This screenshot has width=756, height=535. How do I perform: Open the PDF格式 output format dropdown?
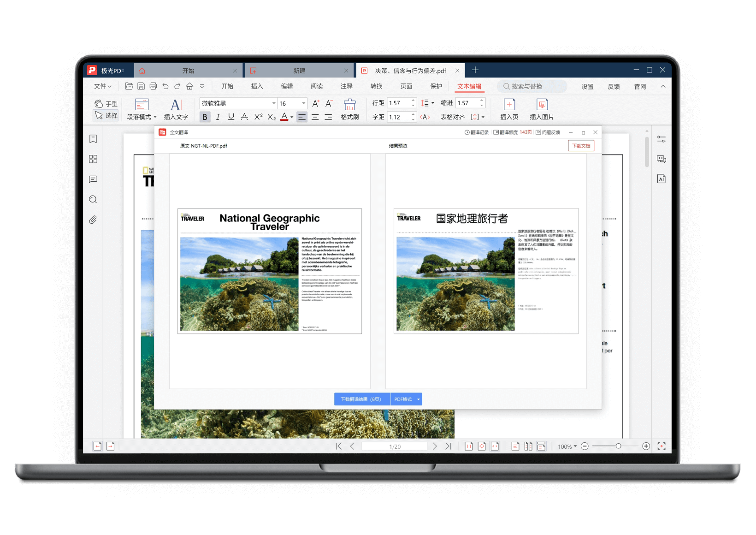click(x=419, y=399)
